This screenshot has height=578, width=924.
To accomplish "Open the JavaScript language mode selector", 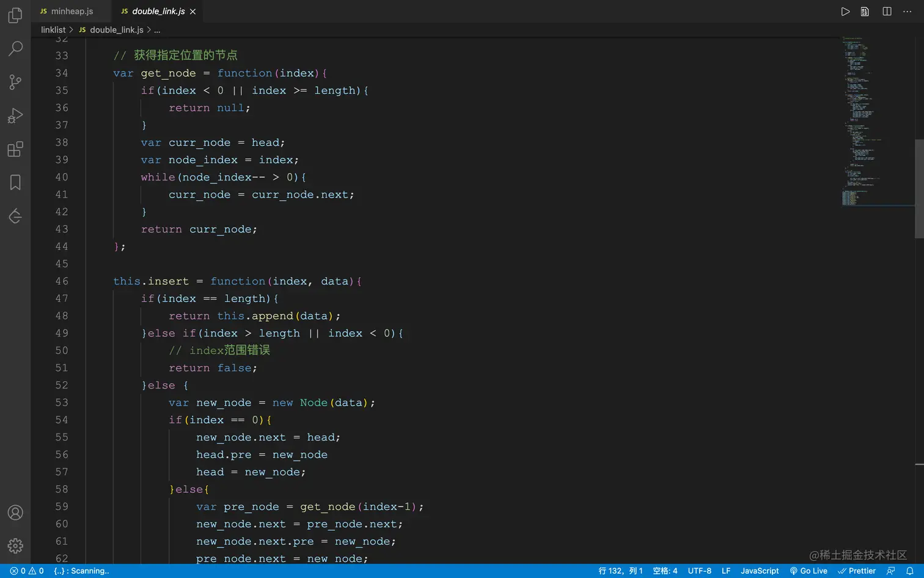I will pyautogui.click(x=760, y=571).
